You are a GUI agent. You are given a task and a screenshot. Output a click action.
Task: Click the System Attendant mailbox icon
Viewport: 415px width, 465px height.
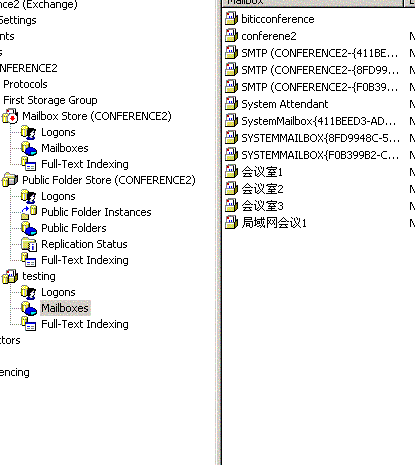pyautogui.click(x=232, y=104)
